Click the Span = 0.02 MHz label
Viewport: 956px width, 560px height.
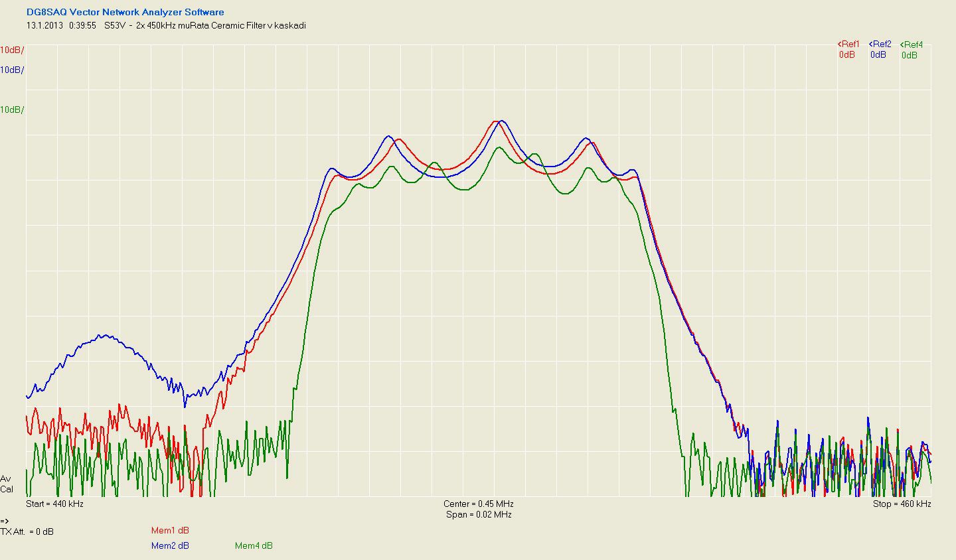click(478, 514)
